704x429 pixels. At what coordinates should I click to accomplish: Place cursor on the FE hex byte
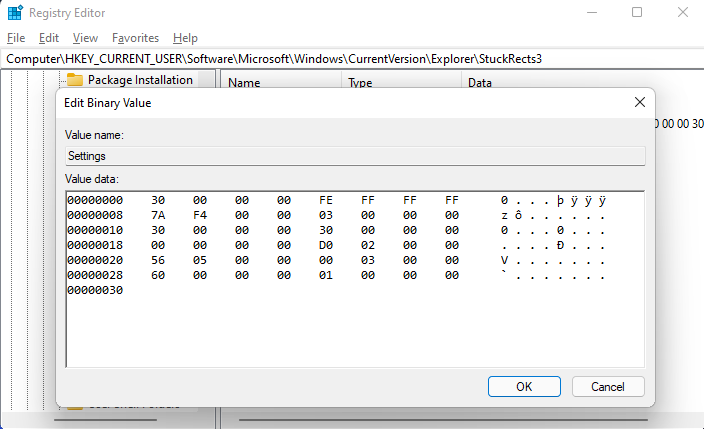tap(326, 200)
